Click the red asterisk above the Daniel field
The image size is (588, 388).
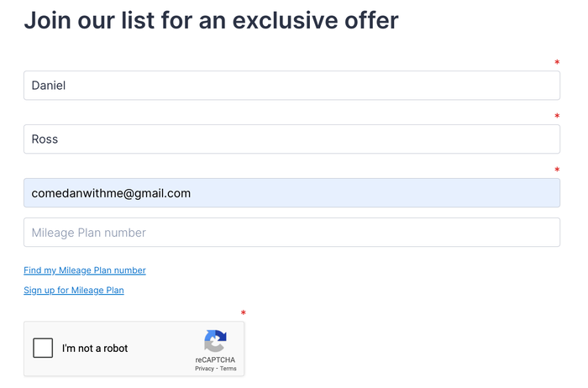coord(557,62)
